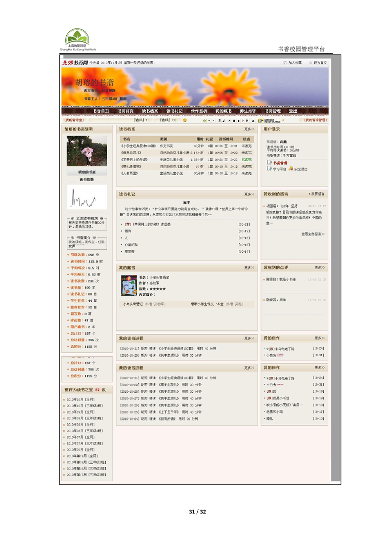This screenshot has width=392, height=555.
Task: Expand 更多>> in the 我收到的点评 panel
Action: click(319, 267)
